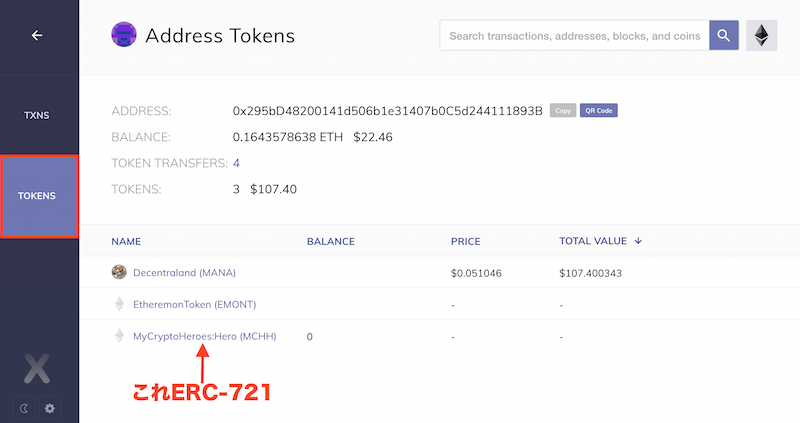Go back using the left arrow icon
This screenshot has width=800, height=423.
(x=37, y=35)
